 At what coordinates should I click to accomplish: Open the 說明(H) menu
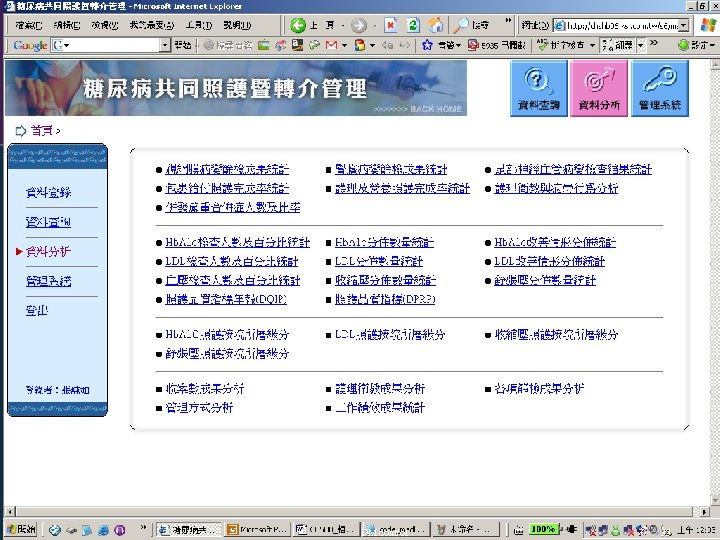coord(237,25)
